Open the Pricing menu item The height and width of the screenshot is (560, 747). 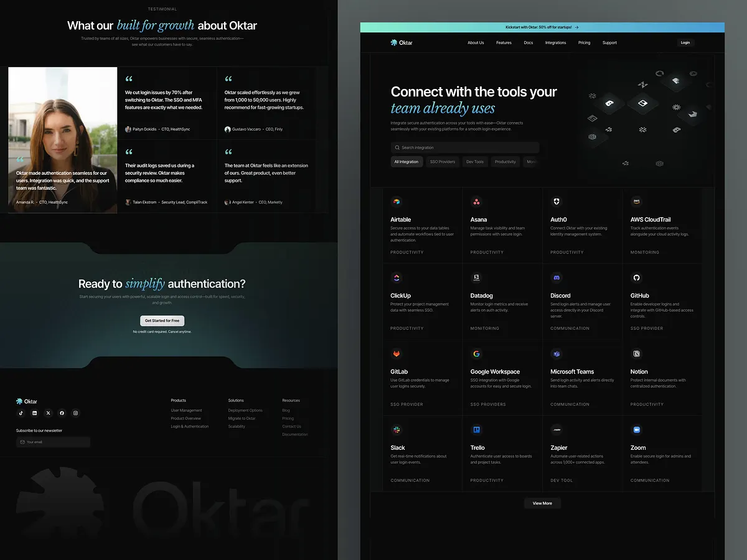(584, 42)
